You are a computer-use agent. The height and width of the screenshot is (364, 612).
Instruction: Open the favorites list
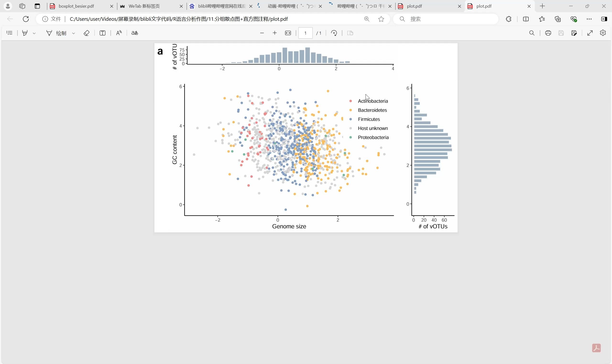click(542, 19)
